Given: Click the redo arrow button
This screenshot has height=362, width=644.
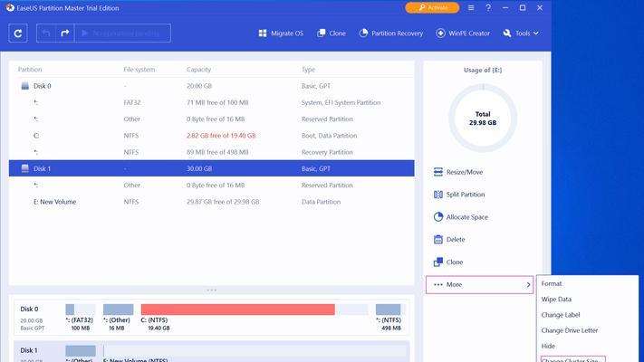Looking at the screenshot, I should [65, 33].
